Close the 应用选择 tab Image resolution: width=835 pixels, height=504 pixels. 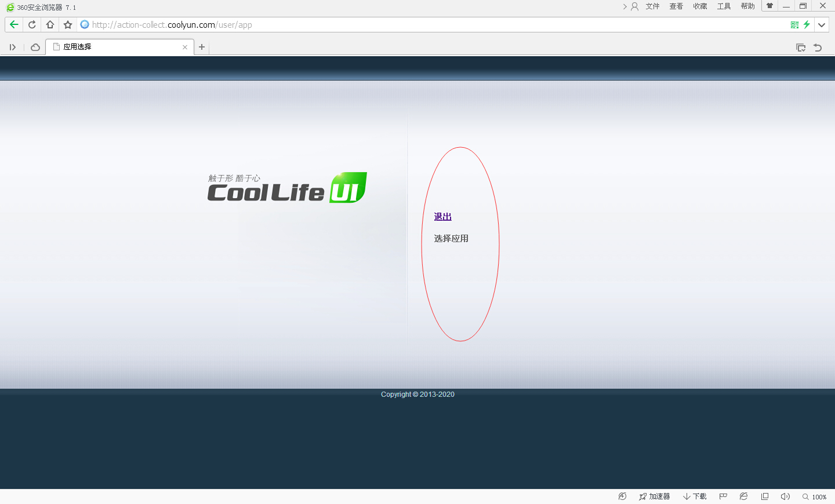(x=185, y=48)
